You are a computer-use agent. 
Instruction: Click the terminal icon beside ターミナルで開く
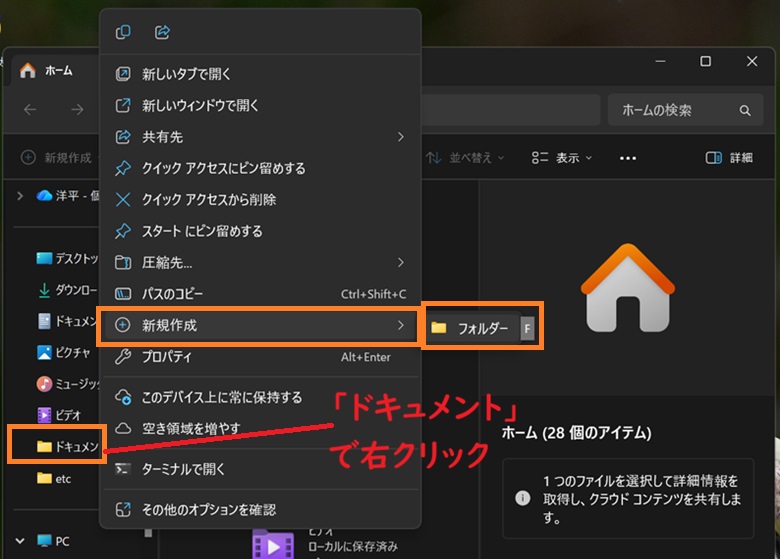[x=123, y=468]
